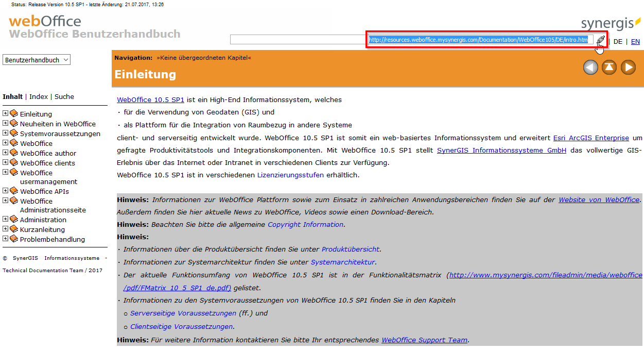Select WebOffice APIs tree entry
This screenshot has width=644, height=349.
[44, 191]
